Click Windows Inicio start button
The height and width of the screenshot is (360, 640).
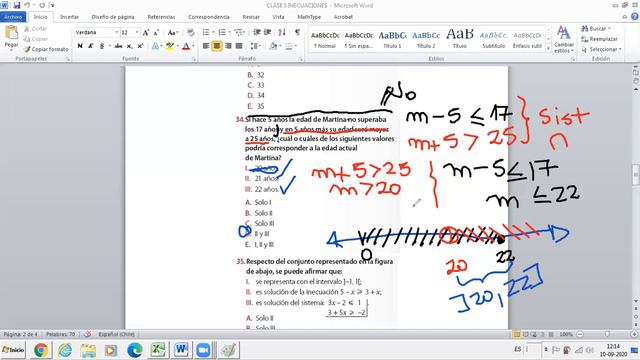pos(13,350)
